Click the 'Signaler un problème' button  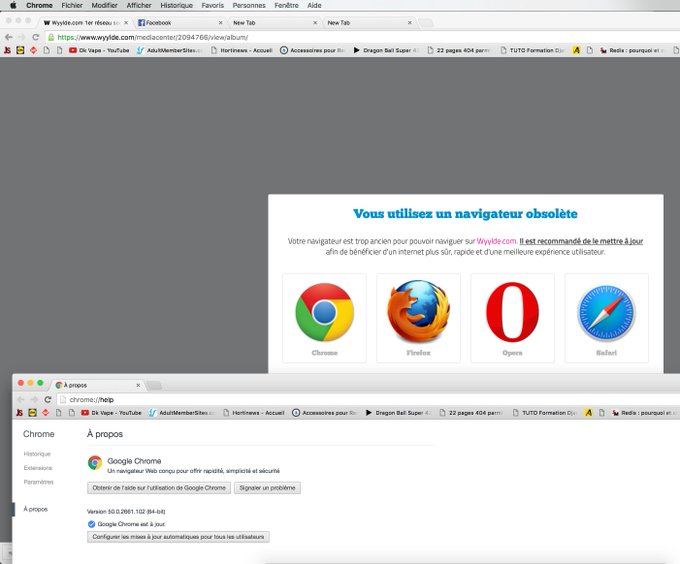267,488
